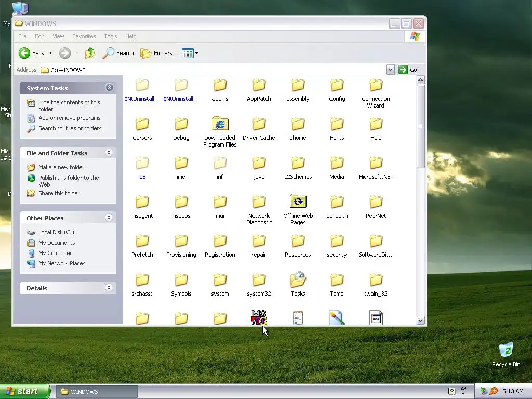Open the View menu
The image size is (532, 399).
pos(58,36)
